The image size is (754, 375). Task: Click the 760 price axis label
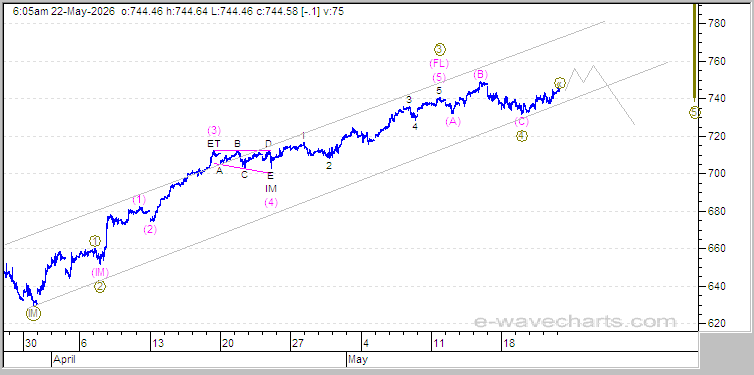click(716, 61)
